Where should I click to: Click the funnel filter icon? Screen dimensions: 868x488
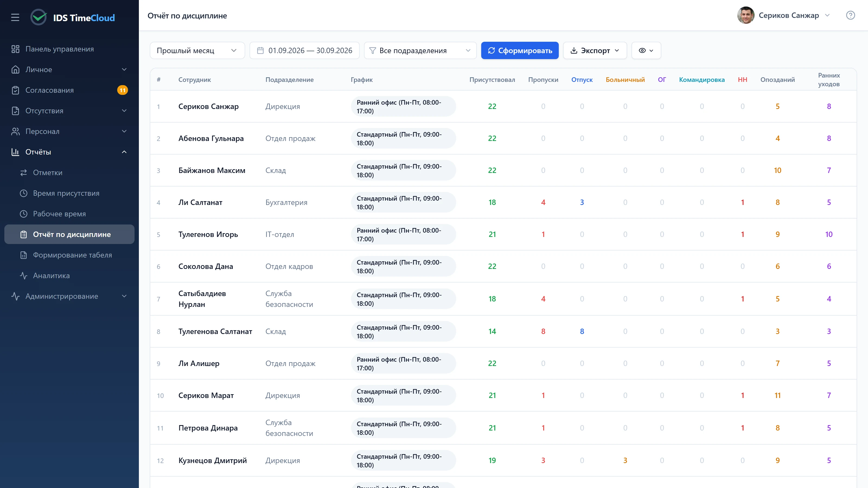click(x=372, y=50)
